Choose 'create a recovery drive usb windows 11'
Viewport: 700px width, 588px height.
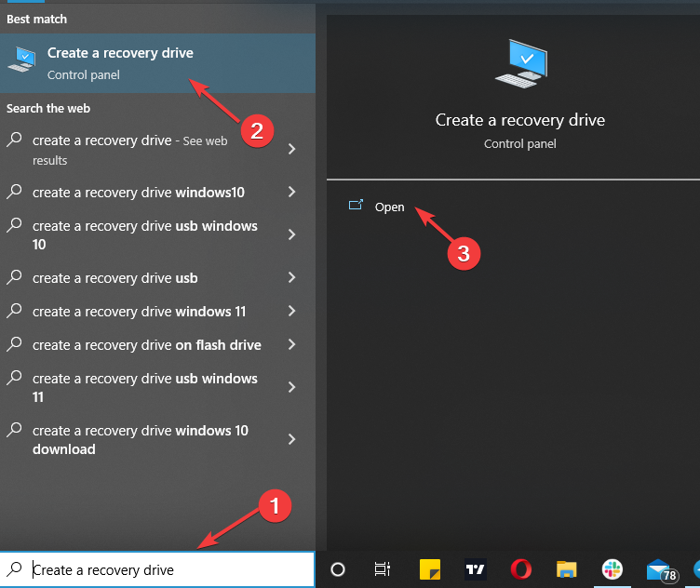tap(144, 388)
